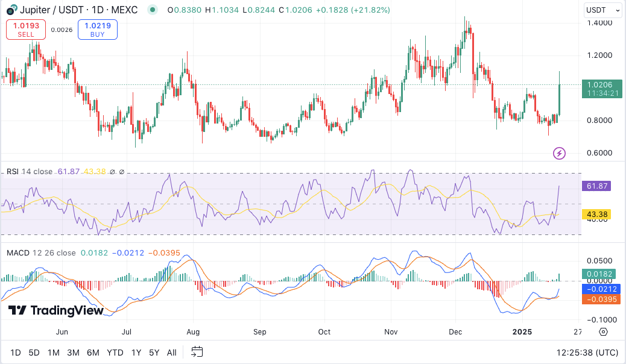
Task: Click the 12:25:38 (UTC) timezone clock
Action: [x=587, y=353]
